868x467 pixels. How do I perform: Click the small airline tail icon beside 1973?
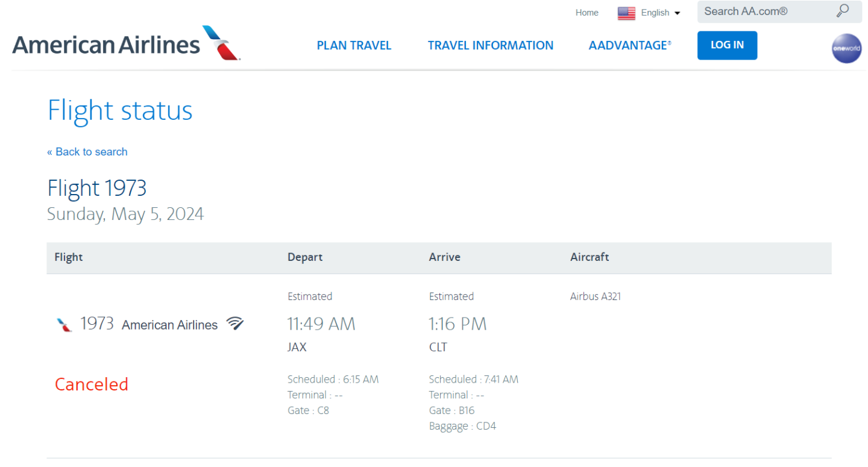coord(64,325)
